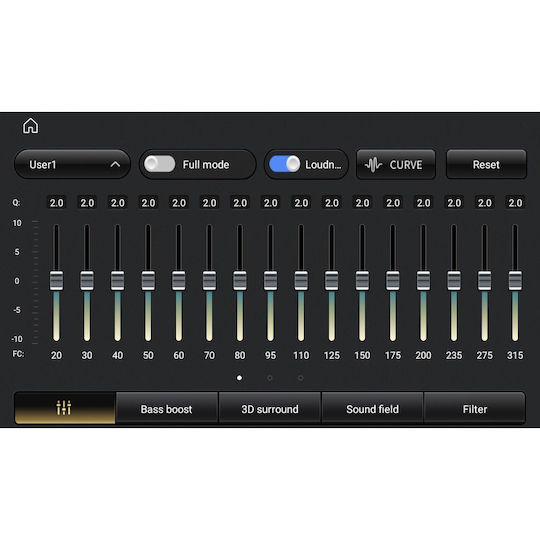
Task: Click the waveform CURVE icon
Action: [x=373, y=165]
